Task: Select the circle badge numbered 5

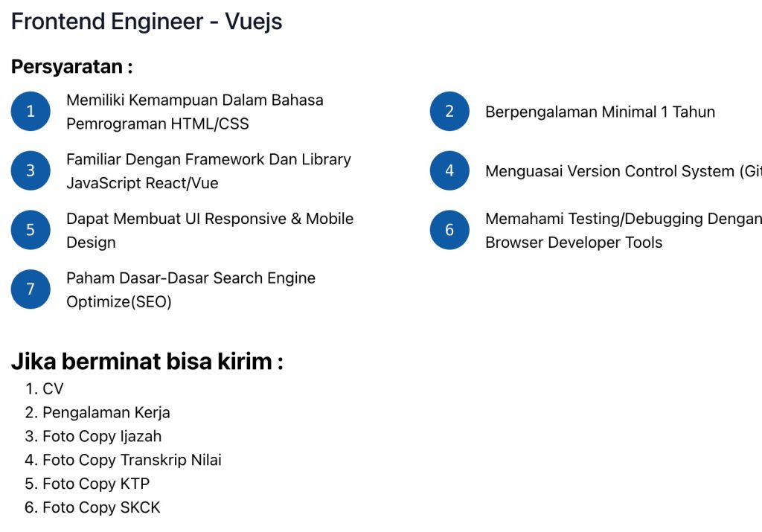Action: (31, 230)
